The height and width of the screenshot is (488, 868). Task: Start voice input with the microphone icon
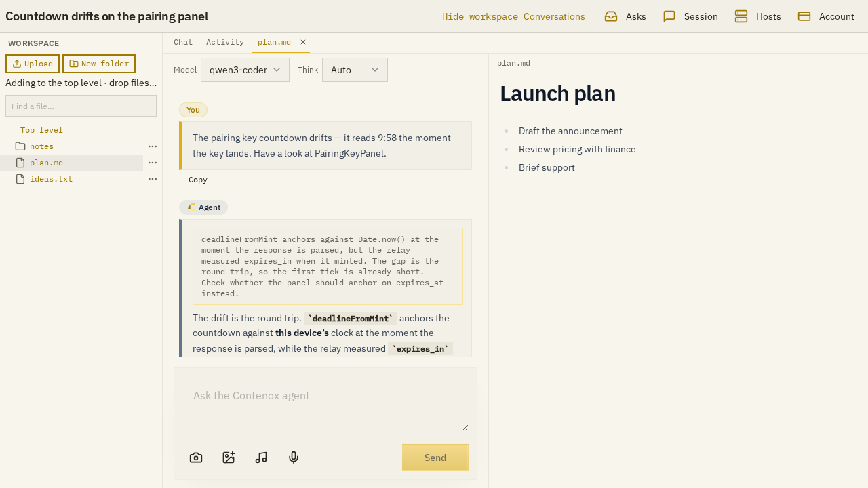294,457
